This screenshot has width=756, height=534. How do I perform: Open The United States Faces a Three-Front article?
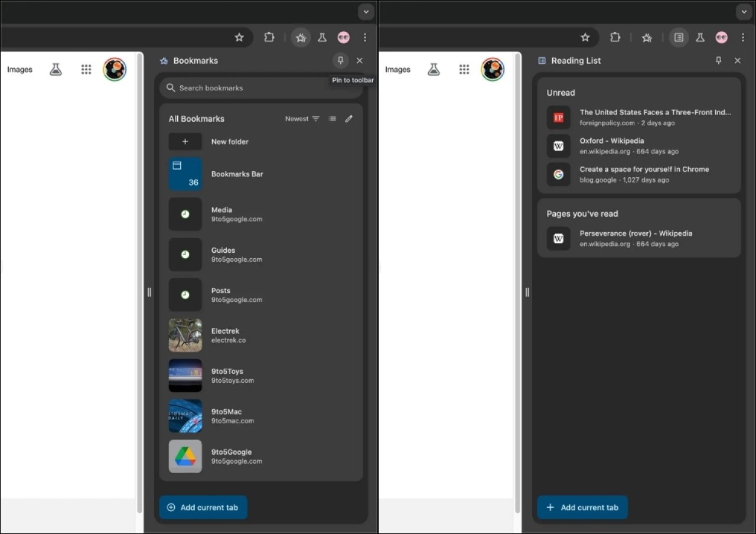point(639,117)
